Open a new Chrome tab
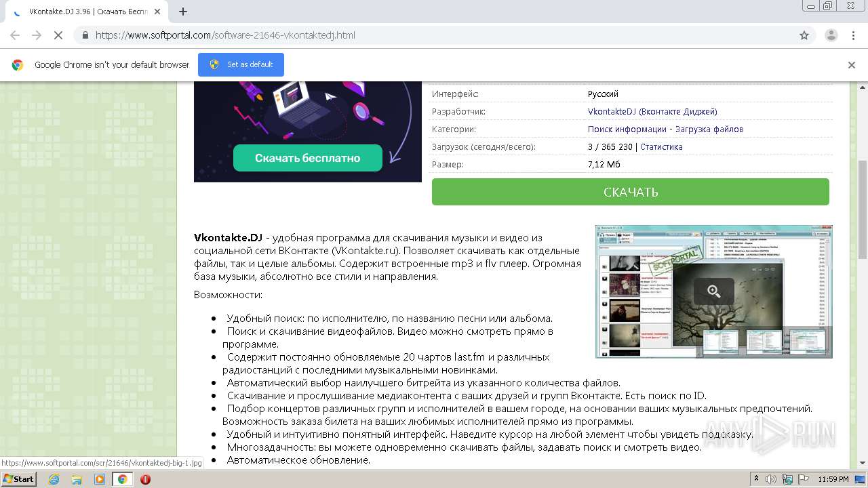This screenshot has width=868, height=488. tap(182, 12)
